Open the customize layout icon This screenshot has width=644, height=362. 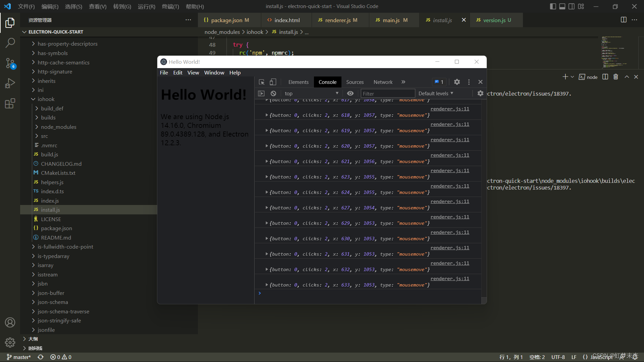581,6
